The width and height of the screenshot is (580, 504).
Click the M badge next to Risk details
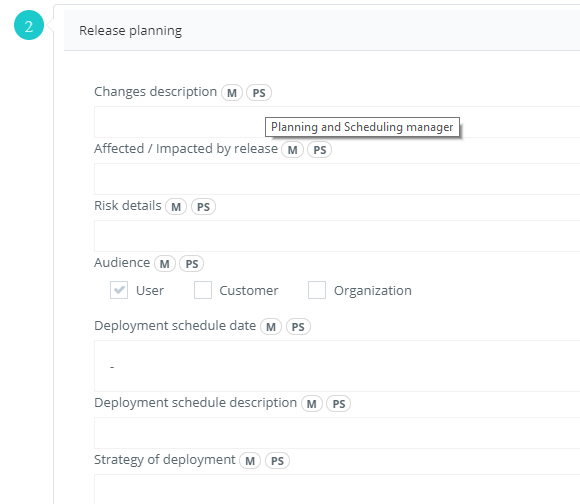click(176, 206)
